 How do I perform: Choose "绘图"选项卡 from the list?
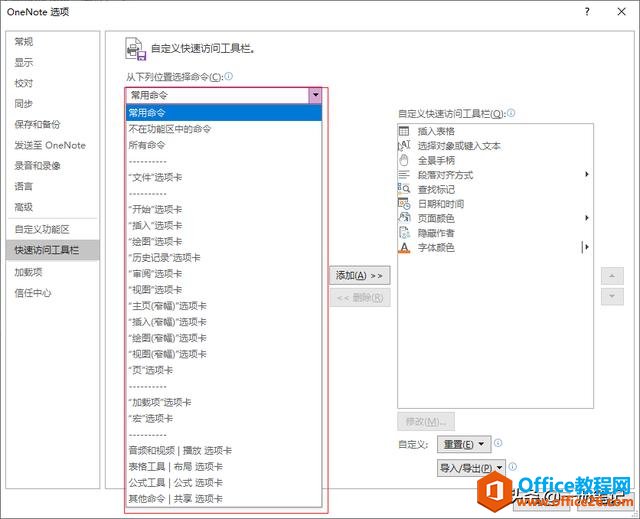click(x=224, y=242)
